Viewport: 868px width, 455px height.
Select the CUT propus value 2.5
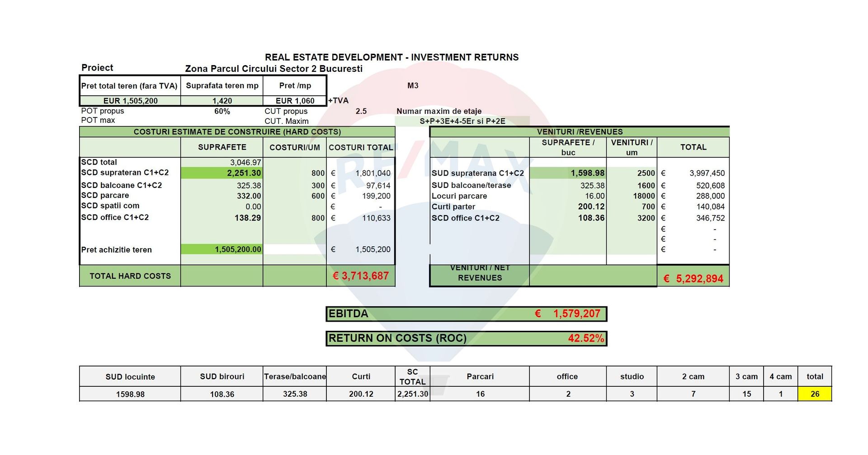[x=361, y=111]
